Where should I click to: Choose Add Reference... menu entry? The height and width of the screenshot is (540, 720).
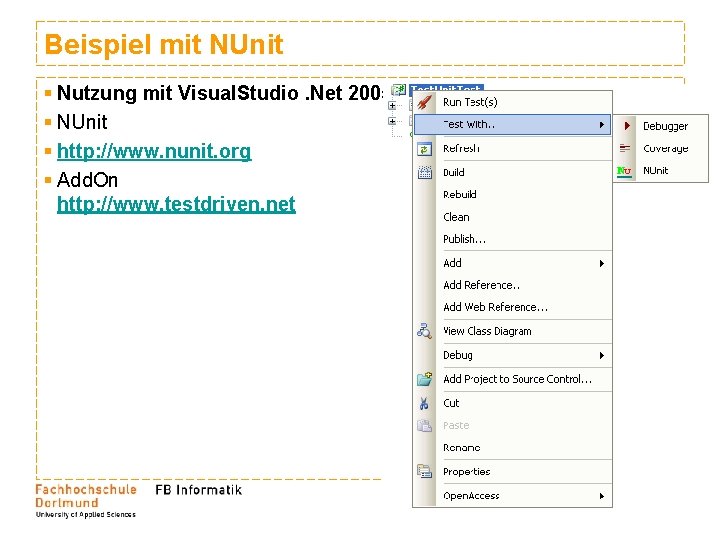[512, 285]
